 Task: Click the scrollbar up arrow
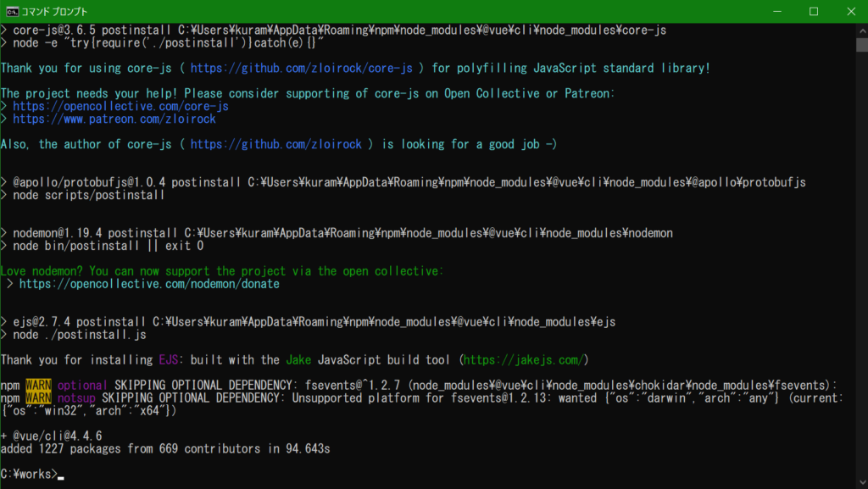coord(860,30)
